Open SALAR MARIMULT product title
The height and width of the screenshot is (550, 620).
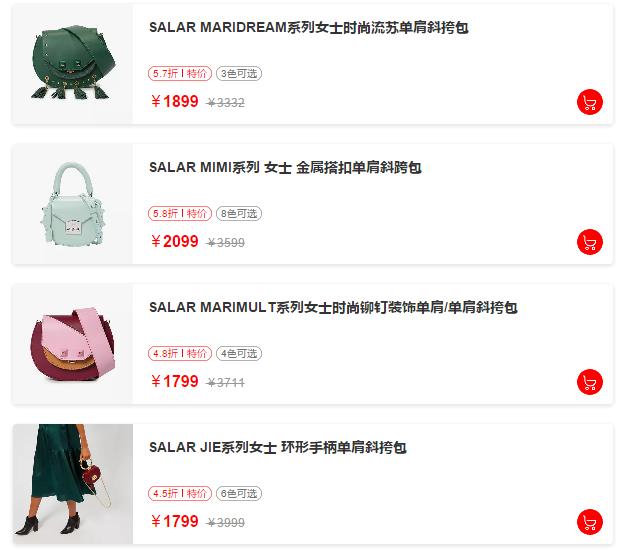coord(333,308)
